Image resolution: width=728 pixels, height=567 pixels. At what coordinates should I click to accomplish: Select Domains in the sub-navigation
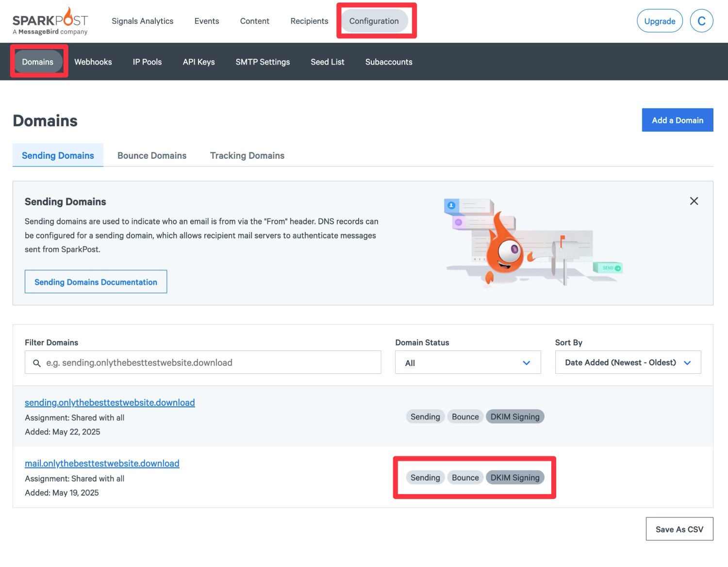[38, 62]
